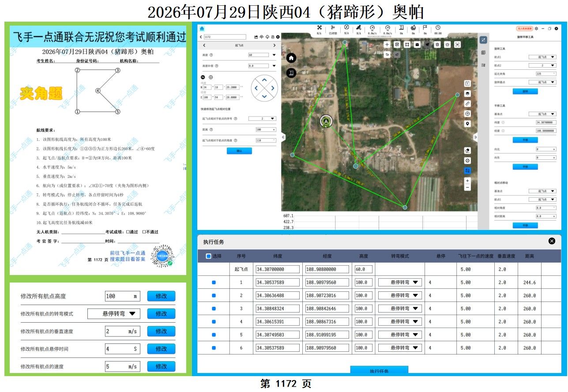Viewport: 568px width, 392px height.
Task: Click the black home button on the map
Action: (x=291, y=58)
